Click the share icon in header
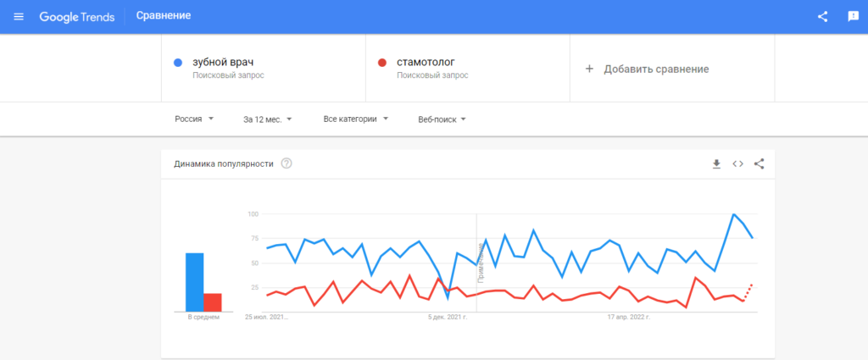This screenshot has height=360, width=868. click(822, 16)
